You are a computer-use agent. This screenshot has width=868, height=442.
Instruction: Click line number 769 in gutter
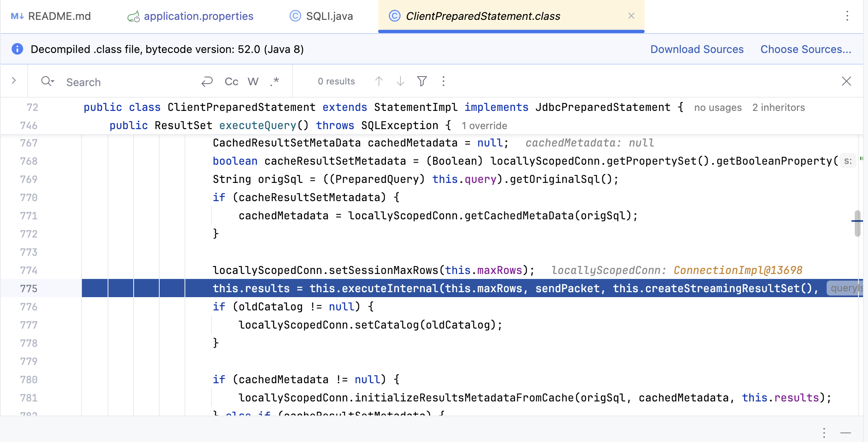(29, 179)
